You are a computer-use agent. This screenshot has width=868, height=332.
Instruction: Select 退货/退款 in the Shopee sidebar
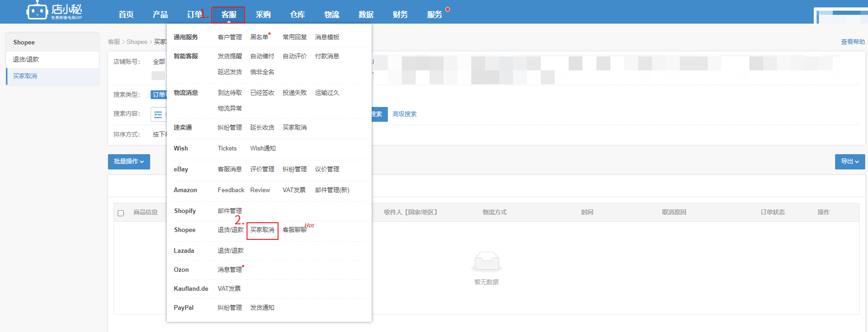(x=53, y=59)
